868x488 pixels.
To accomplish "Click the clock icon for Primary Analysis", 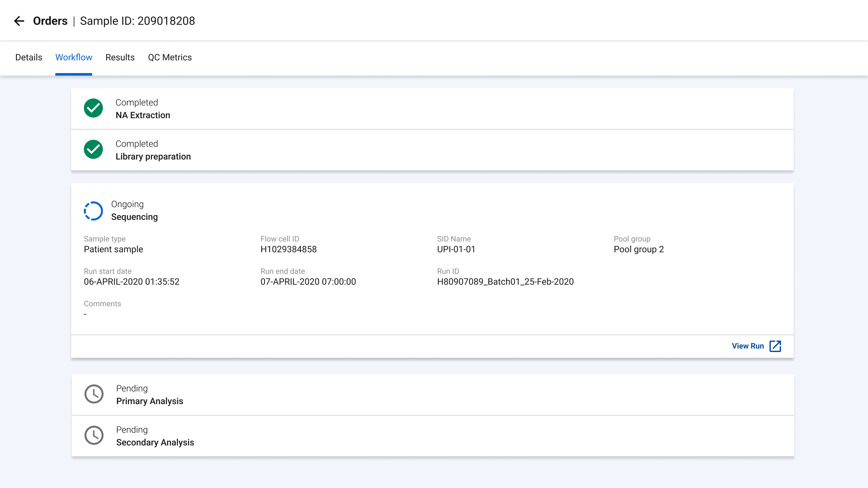I will pos(94,394).
